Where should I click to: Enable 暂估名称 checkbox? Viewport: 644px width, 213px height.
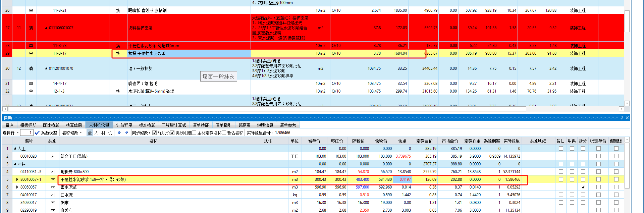tap(224, 133)
